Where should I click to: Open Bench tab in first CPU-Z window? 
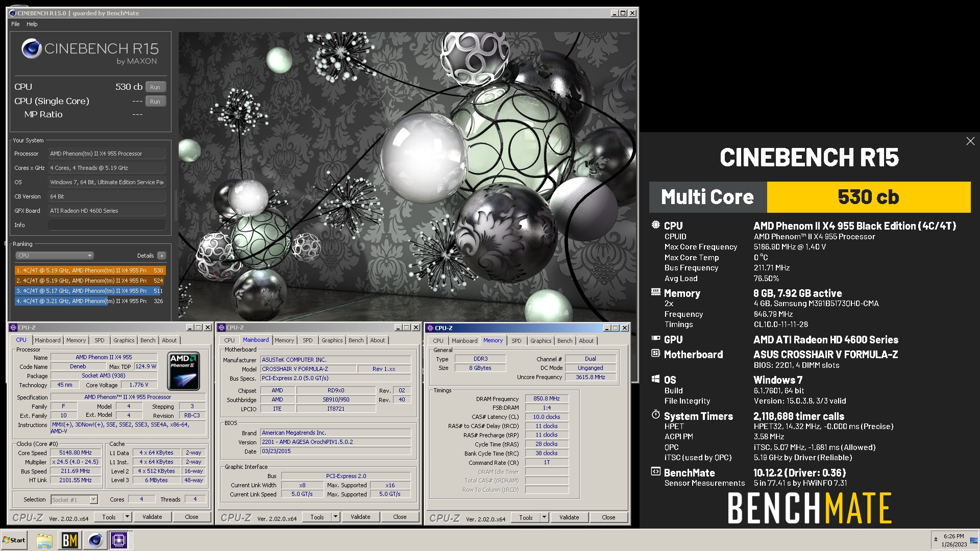[148, 340]
